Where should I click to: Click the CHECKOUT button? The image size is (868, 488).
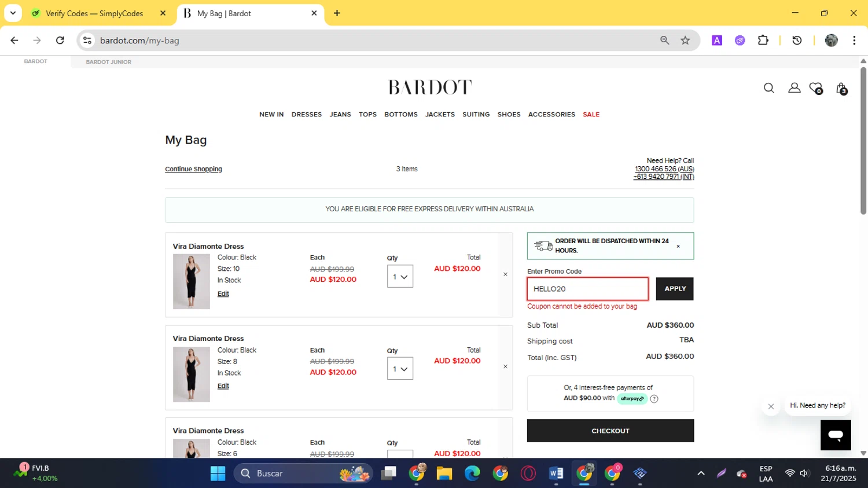pos(610,431)
